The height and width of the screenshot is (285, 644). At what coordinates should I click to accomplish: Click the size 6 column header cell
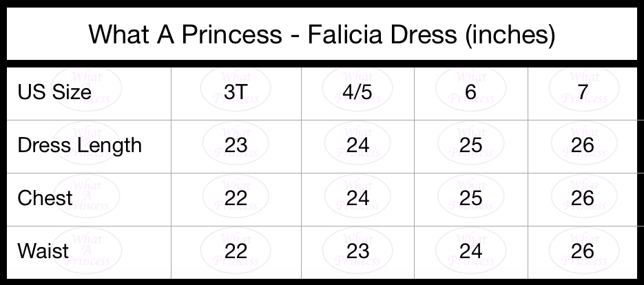[x=470, y=92]
